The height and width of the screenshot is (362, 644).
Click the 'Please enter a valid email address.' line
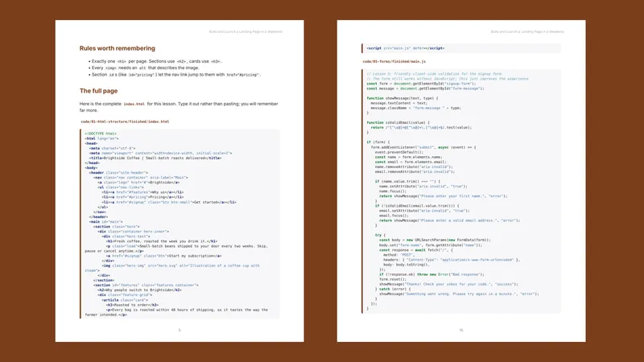pos(449,220)
